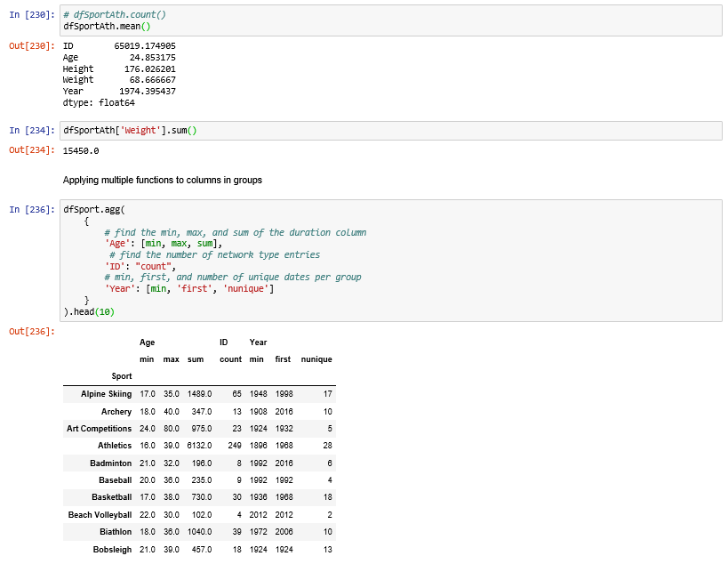Click the Beach Volleyball row label

pos(100,515)
